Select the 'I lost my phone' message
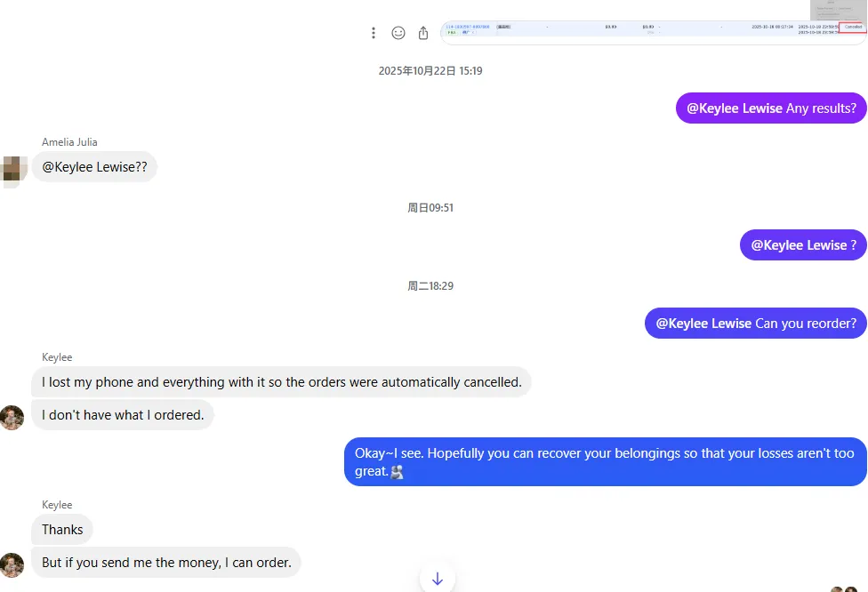Screen dimensions: 868x592 pyautogui.click(x=281, y=382)
